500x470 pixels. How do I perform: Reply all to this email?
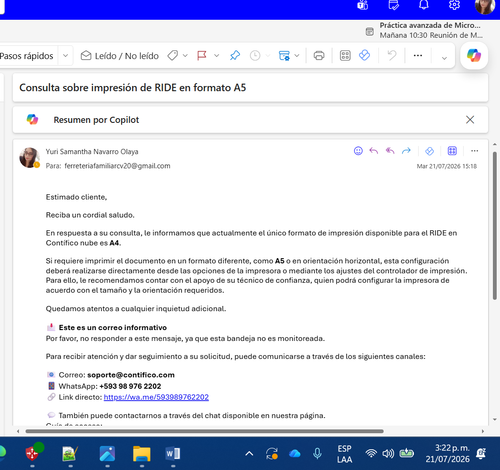click(x=390, y=151)
